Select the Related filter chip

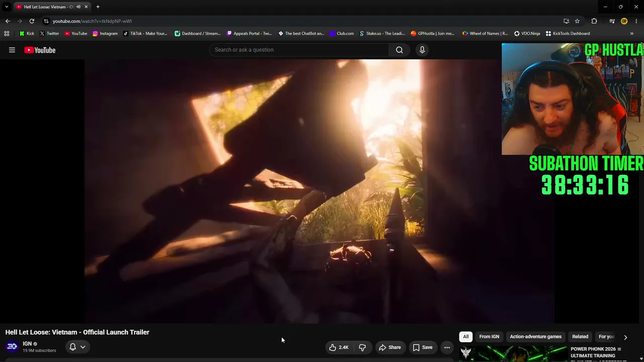tap(580, 337)
